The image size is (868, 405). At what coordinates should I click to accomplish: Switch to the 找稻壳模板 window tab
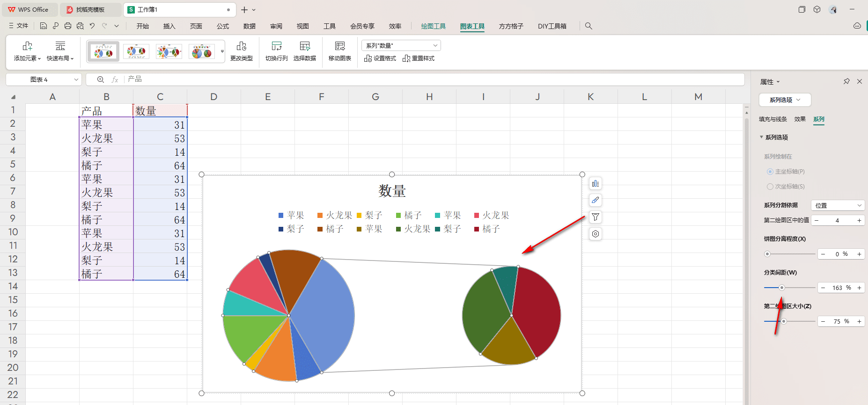tap(90, 9)
